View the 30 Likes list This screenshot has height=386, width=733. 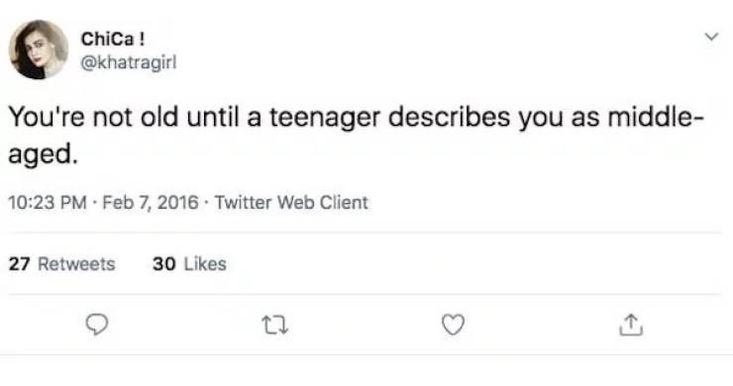(x=189, y=264)
